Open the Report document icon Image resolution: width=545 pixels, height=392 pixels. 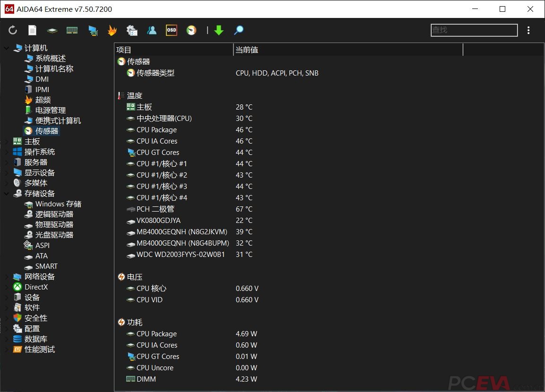click(32, 30)
